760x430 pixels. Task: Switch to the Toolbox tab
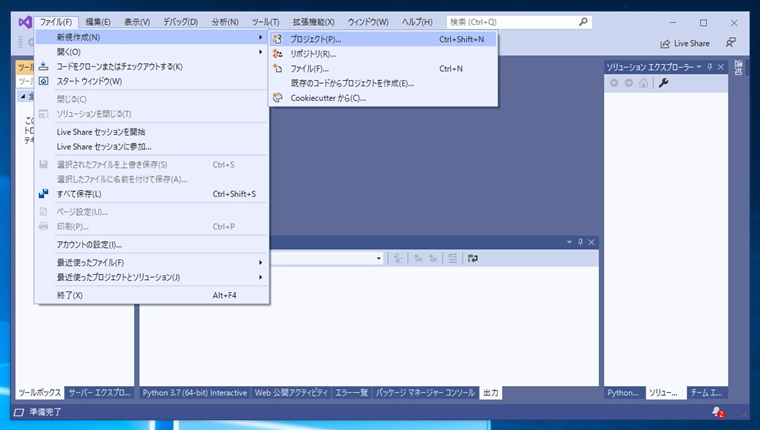(x=39, y=393)
